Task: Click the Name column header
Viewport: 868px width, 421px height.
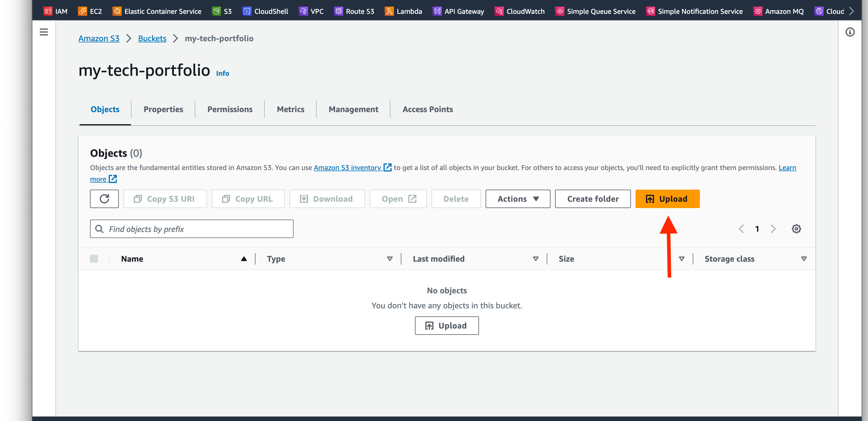Action: coord(132,259)
